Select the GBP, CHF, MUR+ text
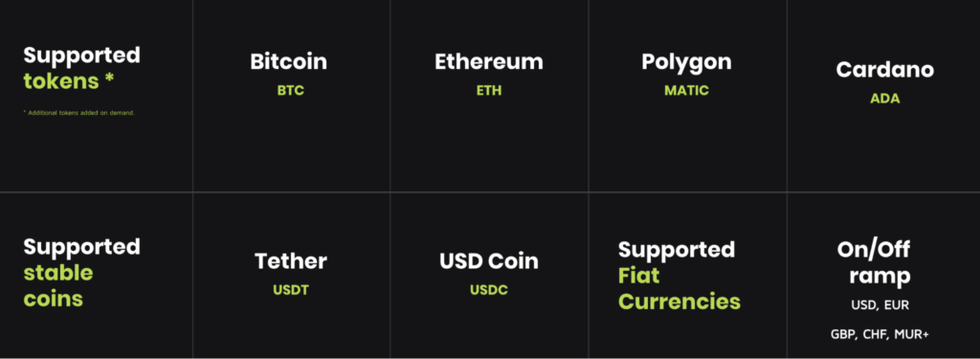980x359 pixels. point(880,335)
